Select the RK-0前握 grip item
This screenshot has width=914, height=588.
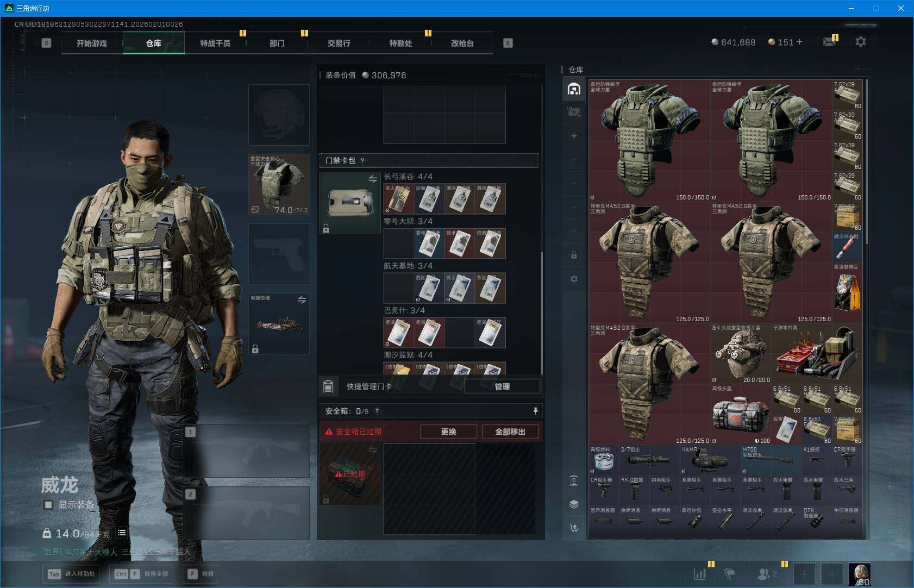point(635,491)
